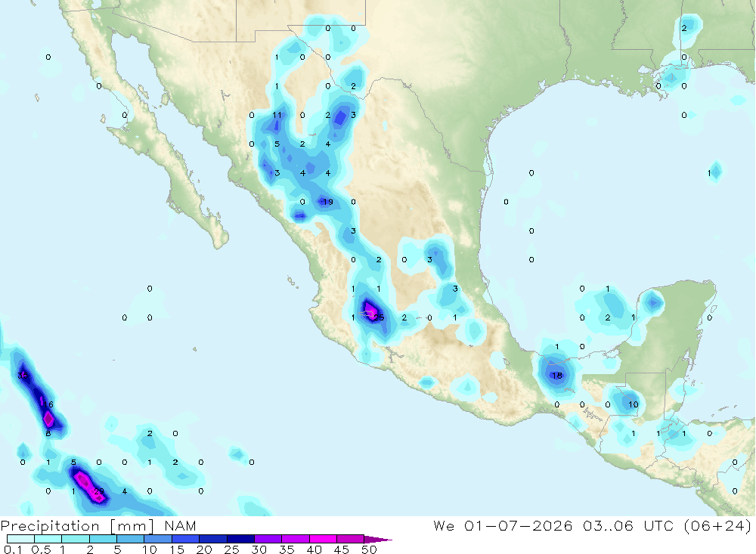Click the "We" weekday label

[x=444, y=526]
